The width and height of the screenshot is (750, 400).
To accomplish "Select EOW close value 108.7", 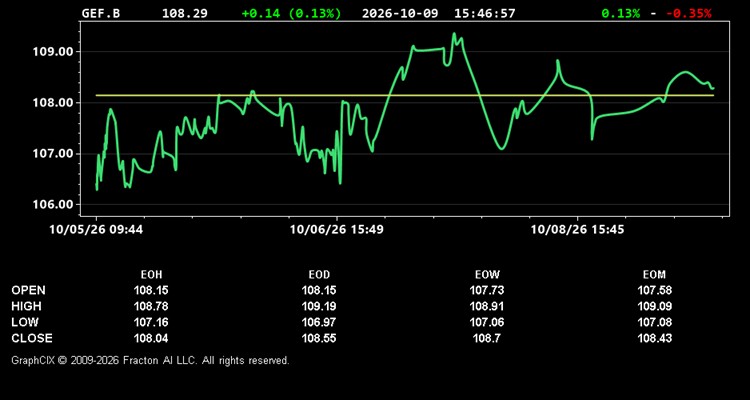I will pos(487,338).
